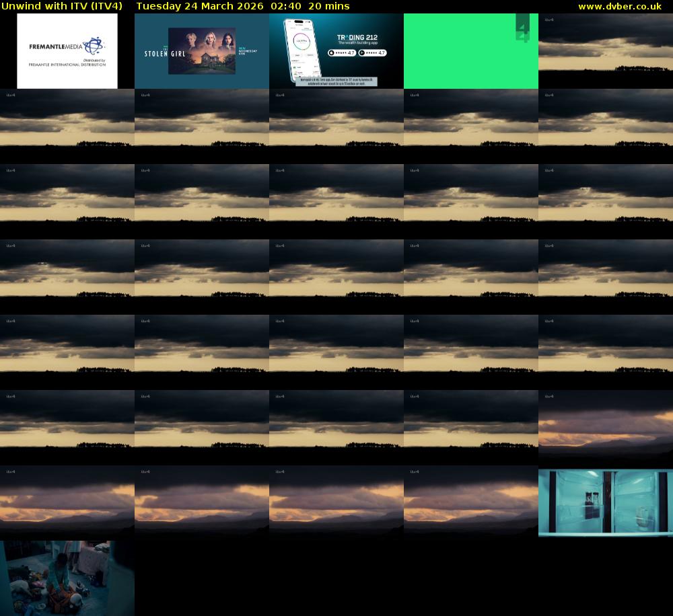The image size is (673, 616).
Task: Click the right 4.7 rating badge
Action: [x=372, y=52]
